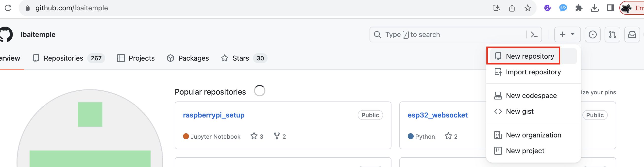Select New repository from the menu

(529, 56)
